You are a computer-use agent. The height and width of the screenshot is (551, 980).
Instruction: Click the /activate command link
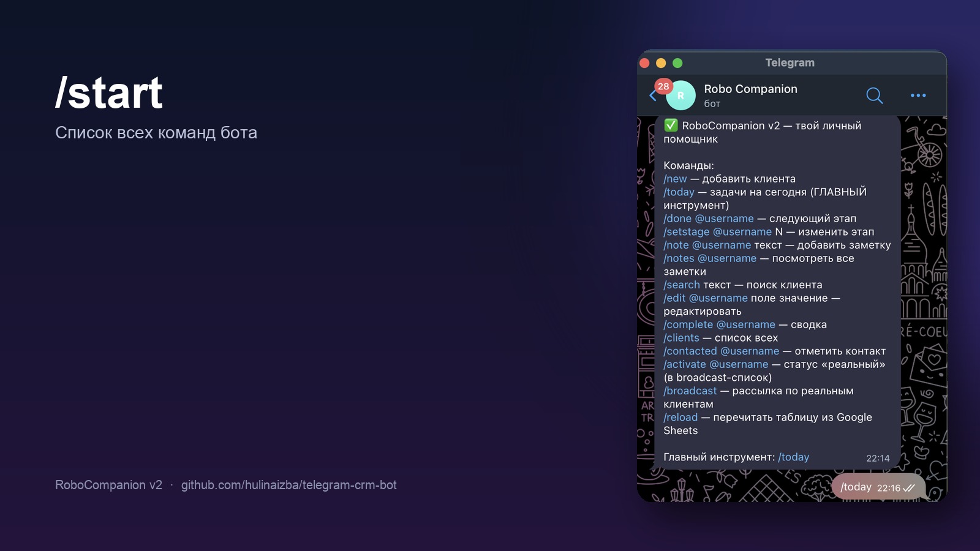[685, 364]
